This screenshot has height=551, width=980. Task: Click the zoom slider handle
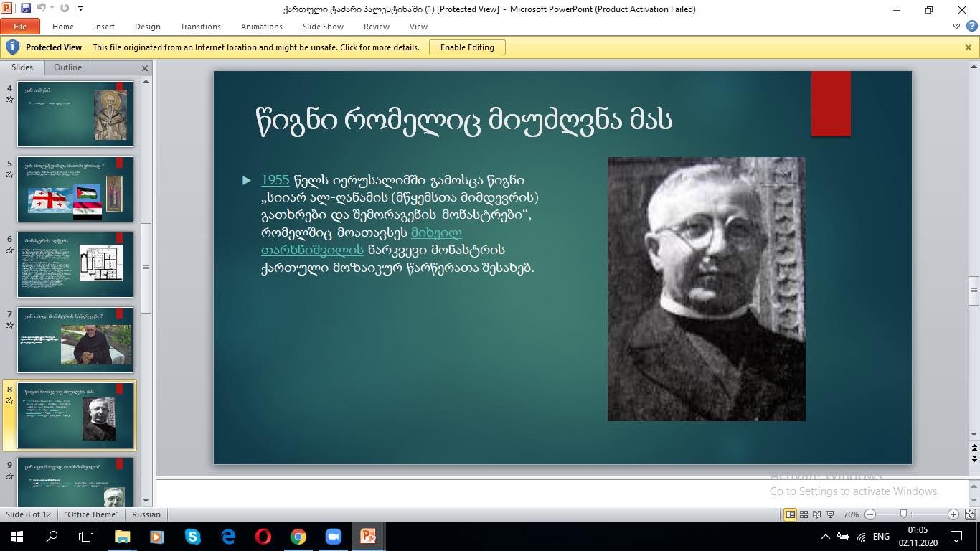(x=903, y=514)
